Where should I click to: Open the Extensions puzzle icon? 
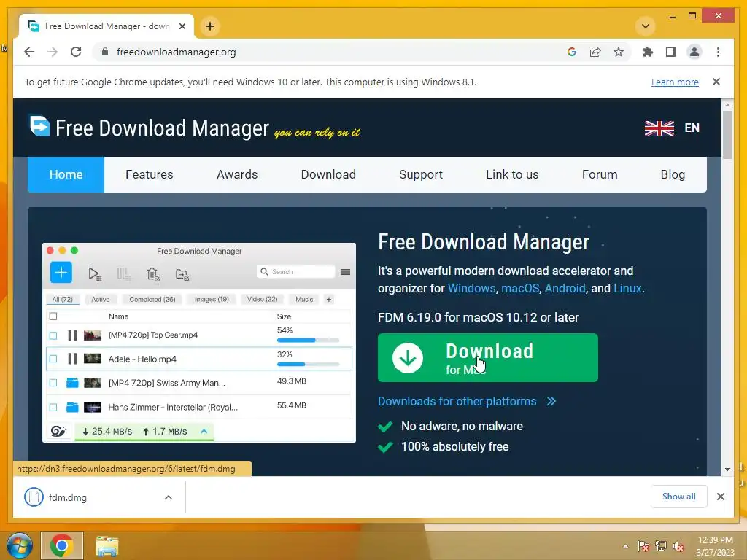point(648,52)
